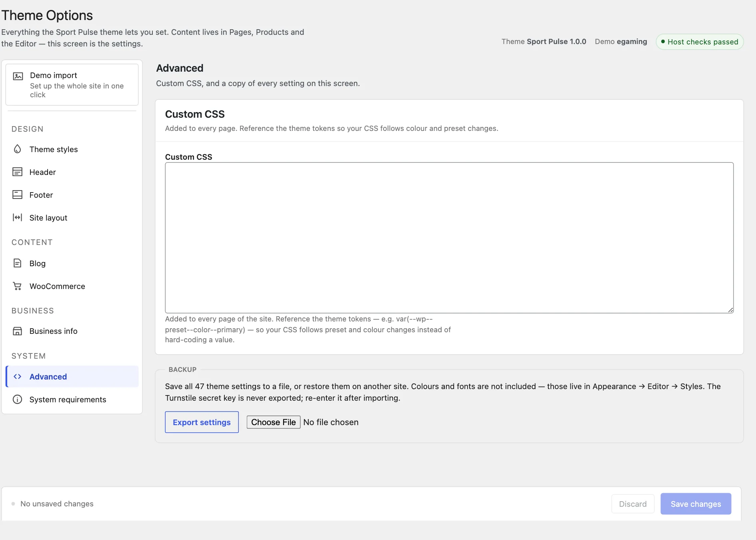
Task: Click the 'BACKUP' section legend
Action: click(x=182, y=369)
